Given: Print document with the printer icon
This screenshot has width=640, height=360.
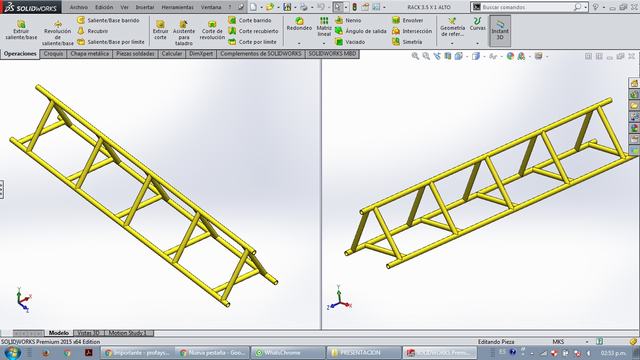Looking at the screenshot, I should tap(304, 7).
